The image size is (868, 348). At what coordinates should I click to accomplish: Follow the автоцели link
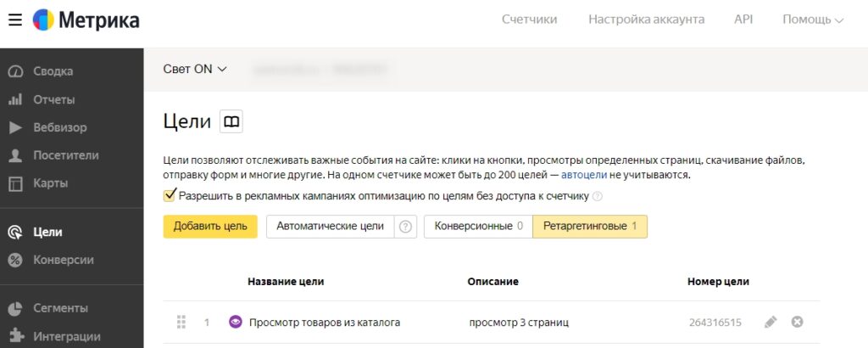coord(584,176)
